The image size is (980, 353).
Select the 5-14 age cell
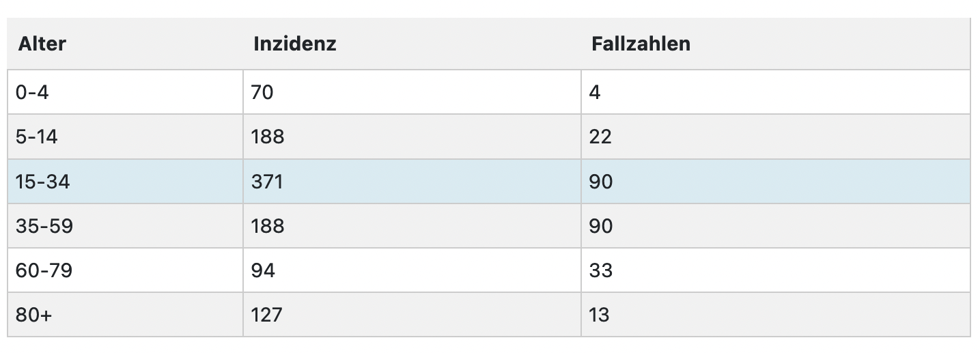pyautogui.click(x=126, y=137)
